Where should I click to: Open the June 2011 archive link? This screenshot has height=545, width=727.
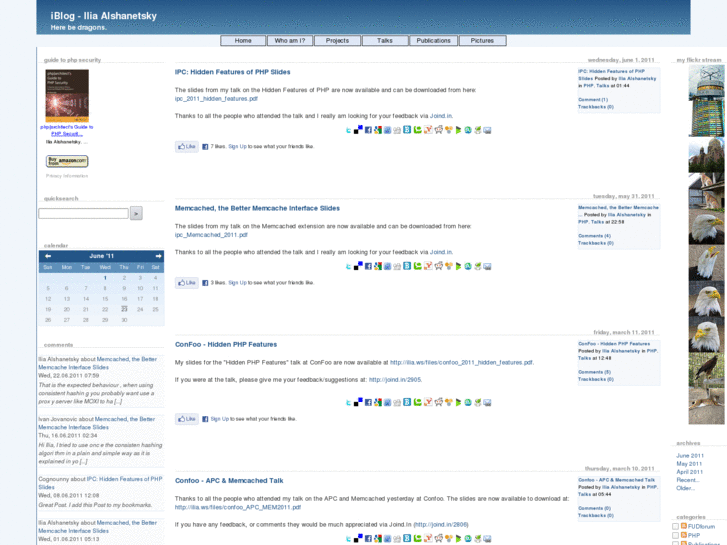pyautogui.click(x=690, y=455)
